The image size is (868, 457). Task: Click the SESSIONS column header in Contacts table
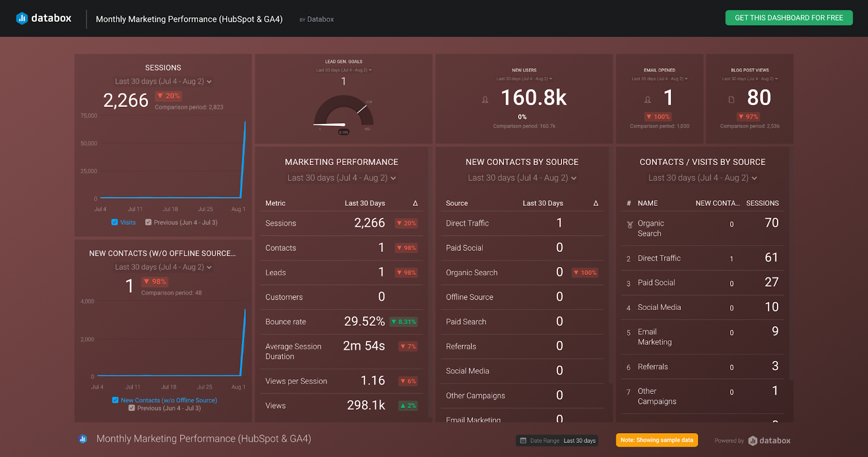(x=762, y=204)
